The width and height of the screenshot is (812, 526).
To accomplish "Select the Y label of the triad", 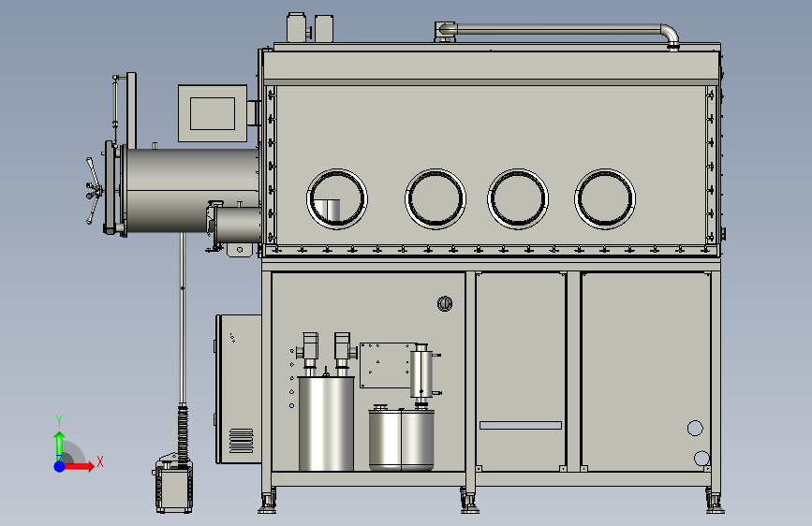I will pos(59,421).
